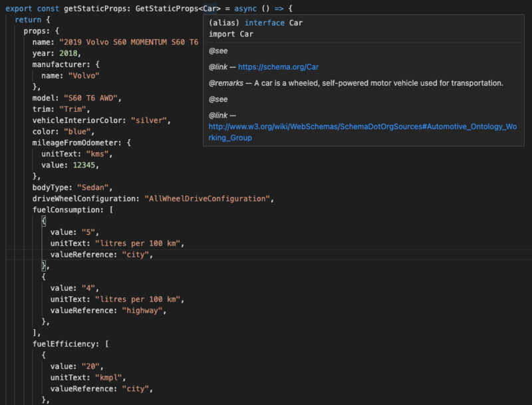Click the @remarks text in the tooltip
Image resolution: width=532 pixels, height=405 pixels.
tap(226, 83)
